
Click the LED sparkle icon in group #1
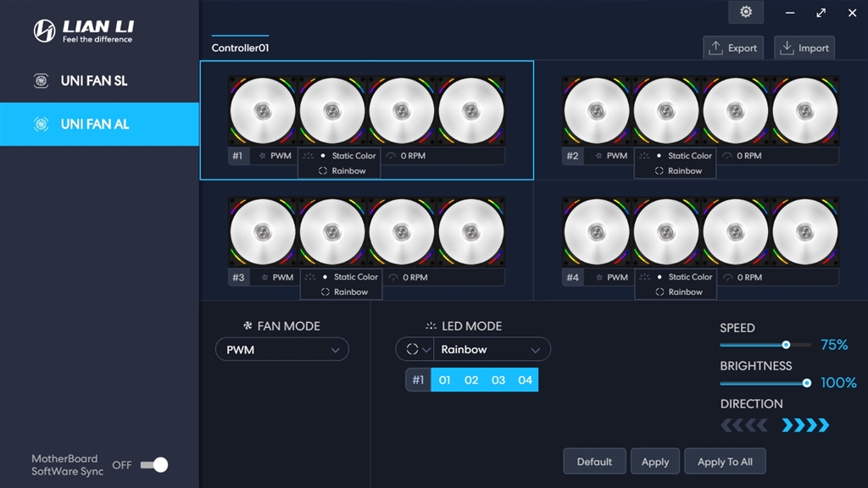[x=309, y=156]
